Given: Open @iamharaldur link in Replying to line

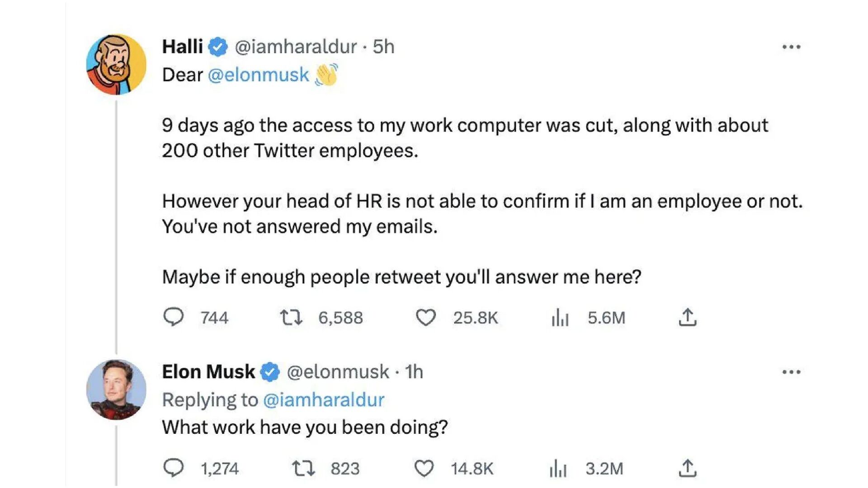Looking at the screenshot, I should coord(323,400).
